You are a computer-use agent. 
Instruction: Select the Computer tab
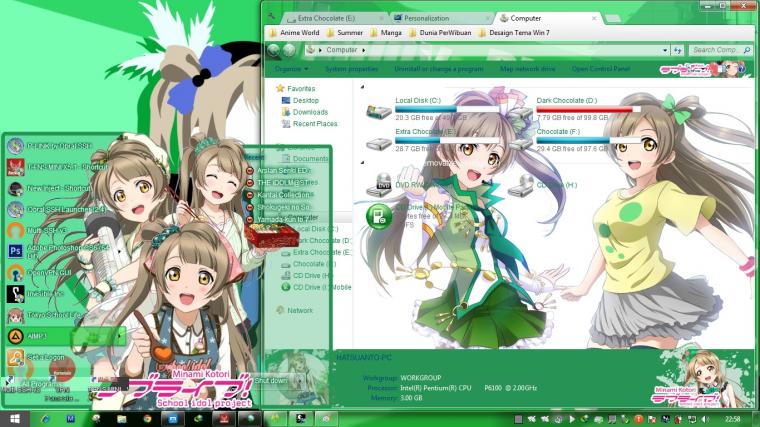[x=548, y=18]
